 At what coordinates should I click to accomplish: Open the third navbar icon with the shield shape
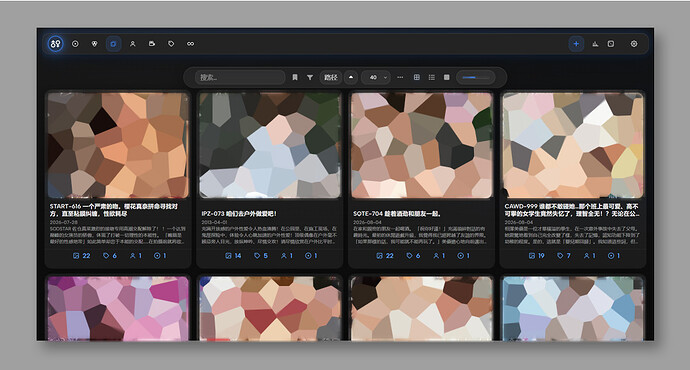(x=94, y=44)
